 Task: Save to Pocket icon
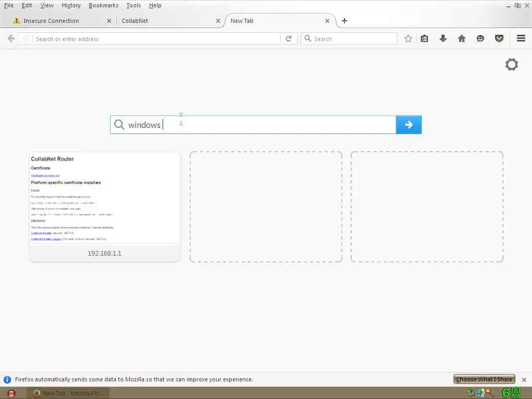coord(499,38)
